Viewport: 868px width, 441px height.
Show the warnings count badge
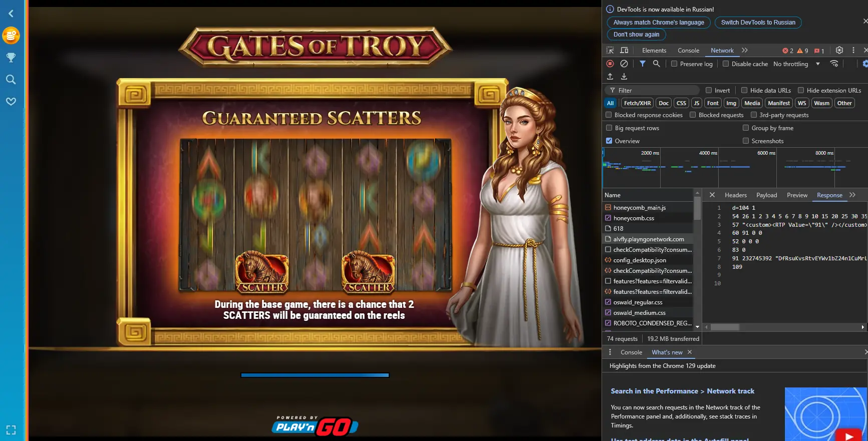click(802, 51)
